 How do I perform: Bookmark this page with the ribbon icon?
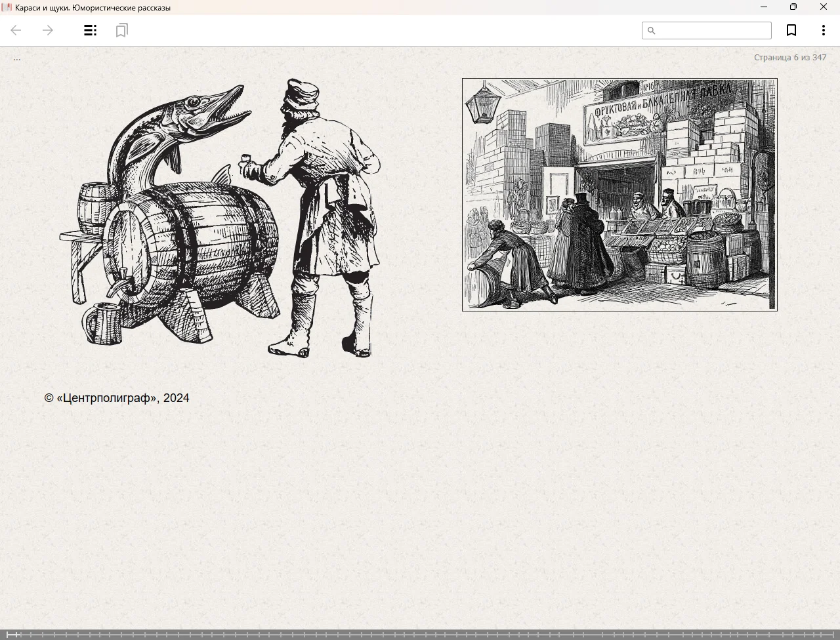(791, 31)
